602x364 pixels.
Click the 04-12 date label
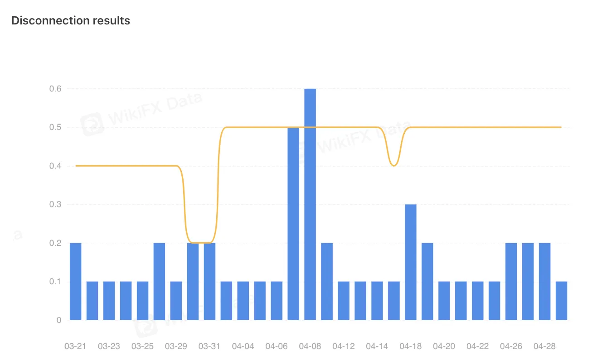point(344,346)
